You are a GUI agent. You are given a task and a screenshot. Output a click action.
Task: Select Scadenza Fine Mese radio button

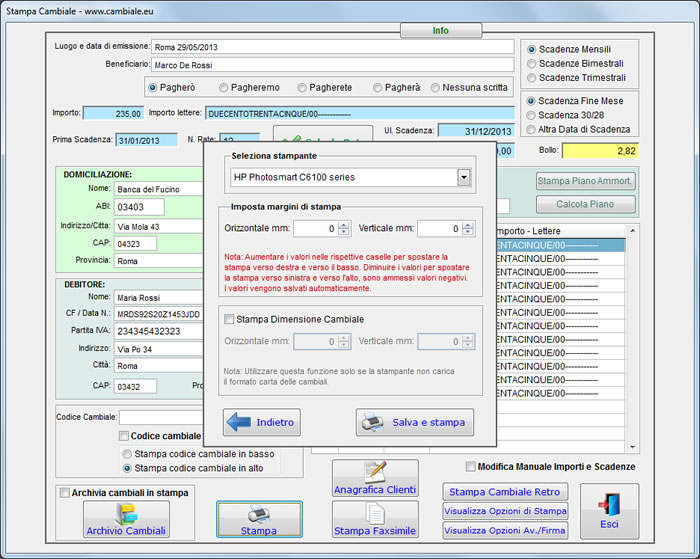[x=531, y=101]
